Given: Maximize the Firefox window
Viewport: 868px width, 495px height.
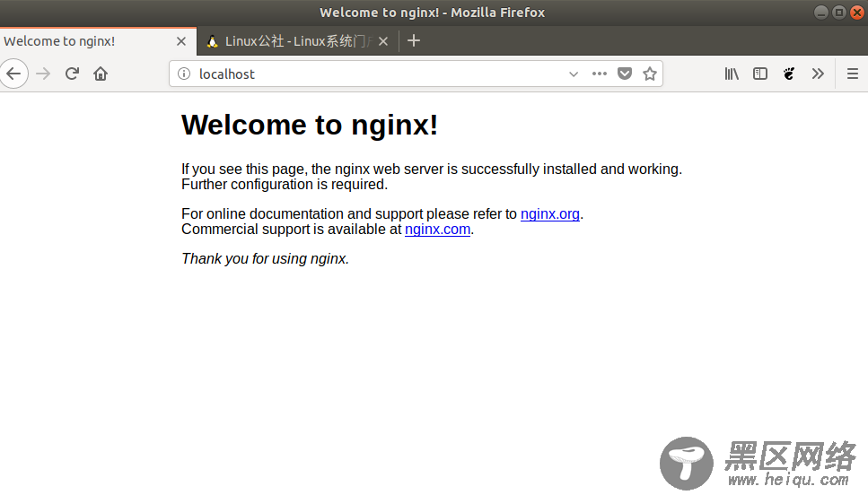Looking at the screenshot, I should point(839,13).
